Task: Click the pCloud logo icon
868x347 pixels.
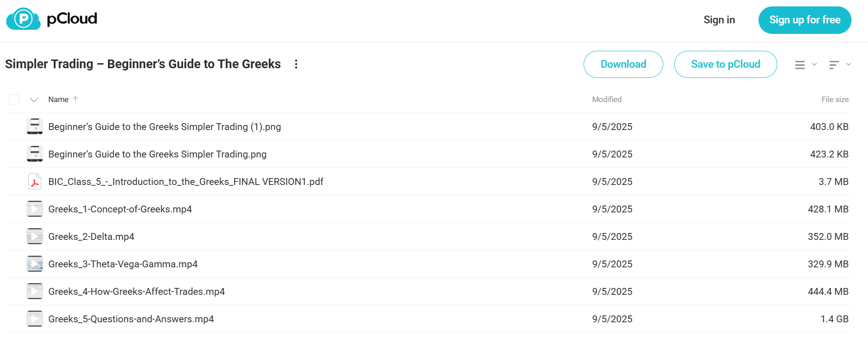Action: pyautogui.click(x=23, y=19)
